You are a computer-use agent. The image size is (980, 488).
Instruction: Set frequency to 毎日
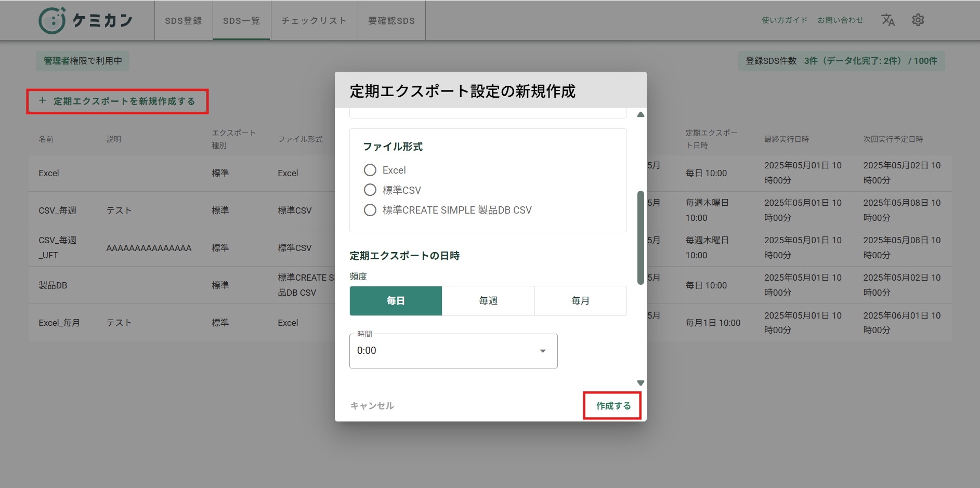coord(396,301)
